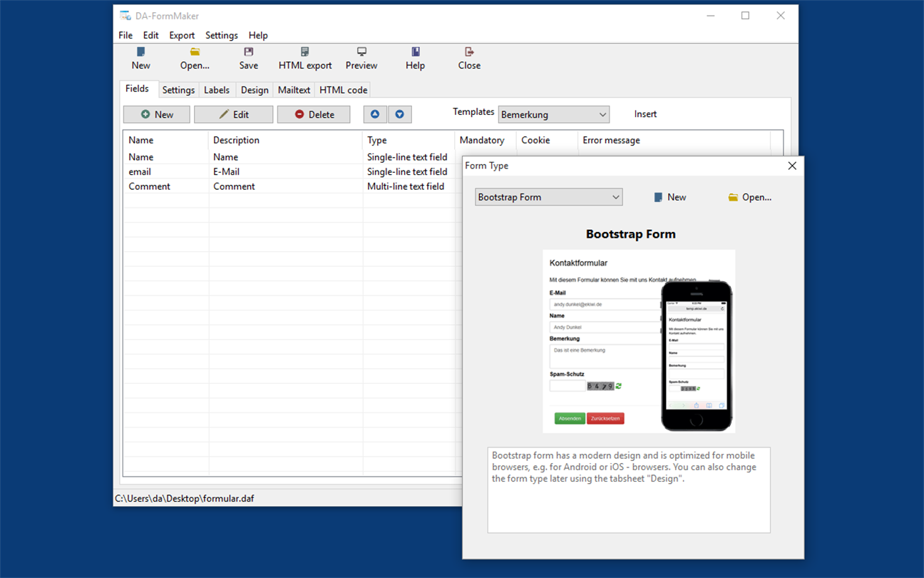
Task: Click the Description column header
Action: [x=285, y=140]
